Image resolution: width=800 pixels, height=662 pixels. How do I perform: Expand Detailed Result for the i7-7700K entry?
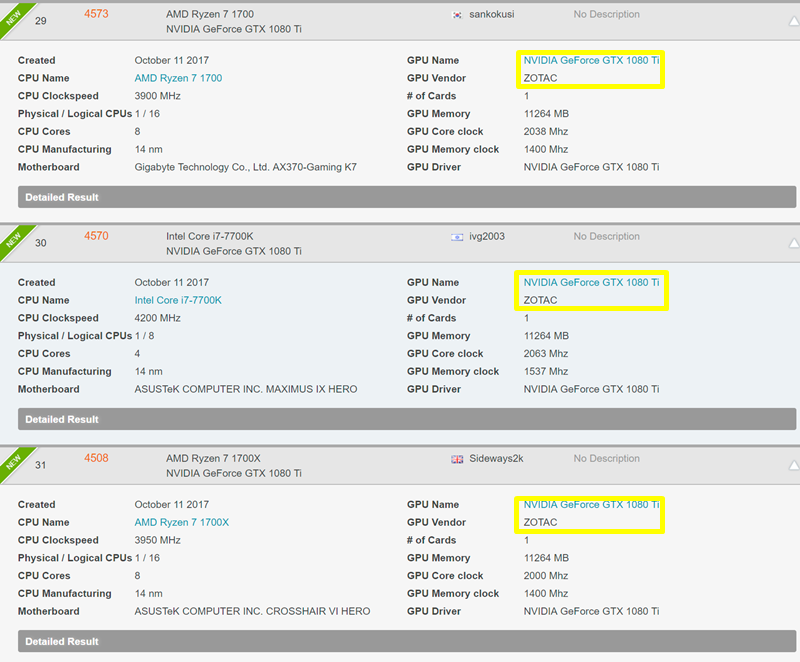pyautogui.click(x=407, y=419)
